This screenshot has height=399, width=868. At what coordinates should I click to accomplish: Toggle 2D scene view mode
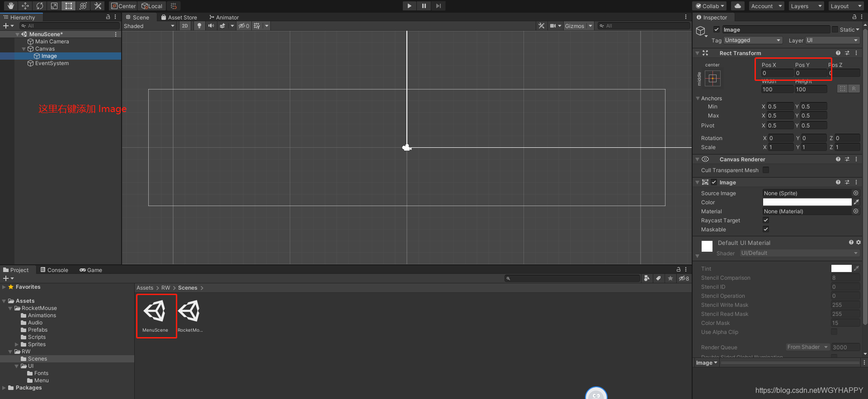pyautogui.click(x=185, y=26)
